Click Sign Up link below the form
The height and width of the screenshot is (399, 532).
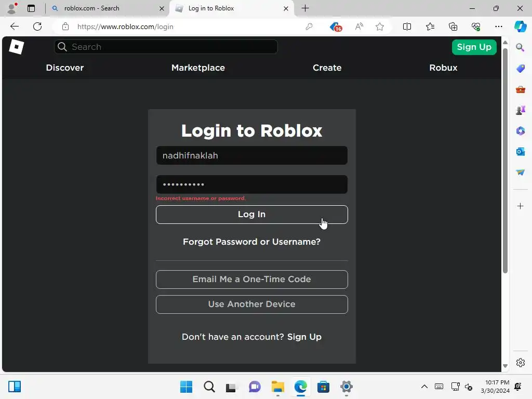tap(304, 337)
